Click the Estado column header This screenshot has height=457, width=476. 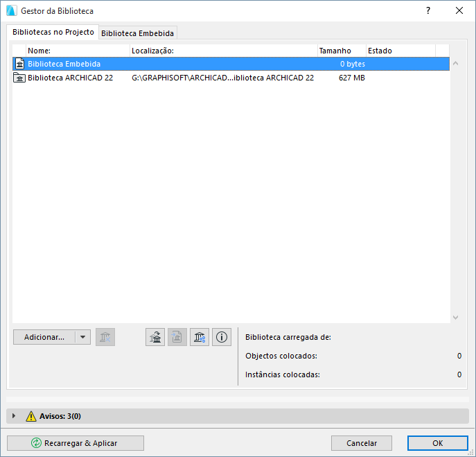click(400, 51)
